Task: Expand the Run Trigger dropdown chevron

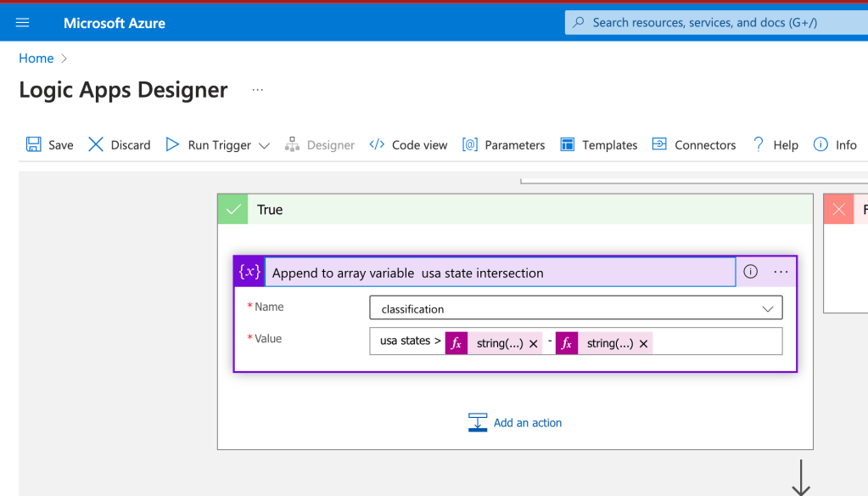Action: (x=264, y=146)
